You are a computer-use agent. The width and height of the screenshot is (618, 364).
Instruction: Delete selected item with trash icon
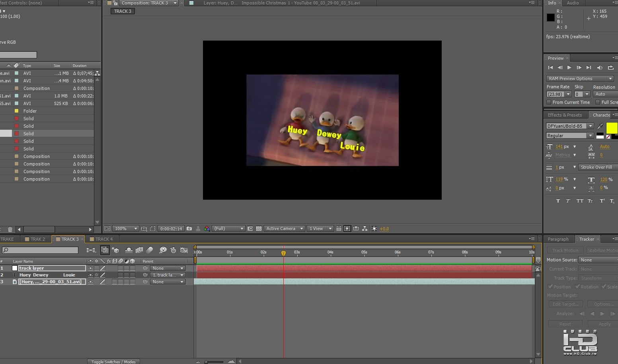[x=10, y=230]
